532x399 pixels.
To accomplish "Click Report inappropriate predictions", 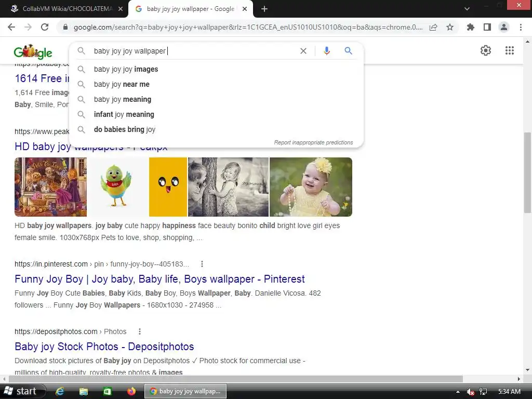I will [x=313, y=142].
